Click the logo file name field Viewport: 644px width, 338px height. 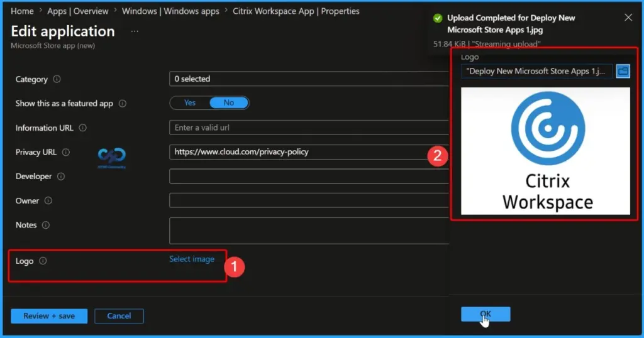[537, 71]
